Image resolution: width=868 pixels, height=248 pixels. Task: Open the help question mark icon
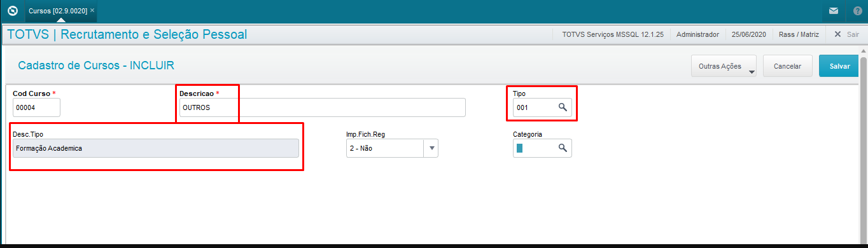click(857, 11)
